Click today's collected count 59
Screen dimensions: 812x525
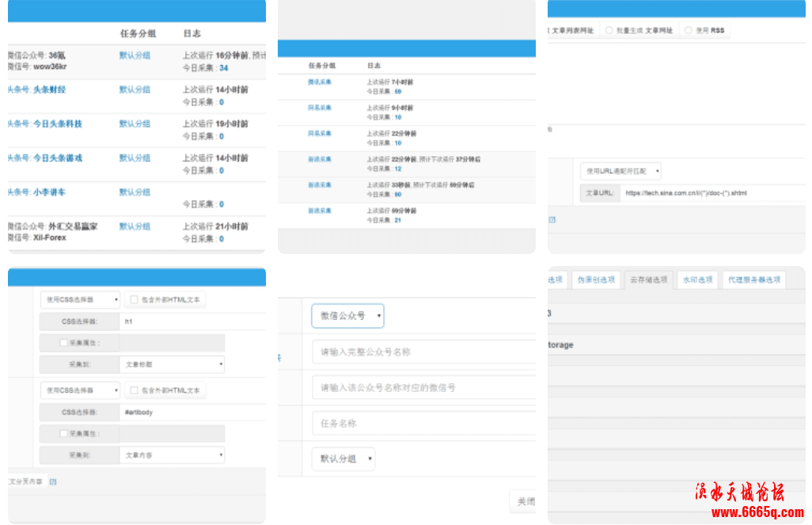(x=398, y=91)
